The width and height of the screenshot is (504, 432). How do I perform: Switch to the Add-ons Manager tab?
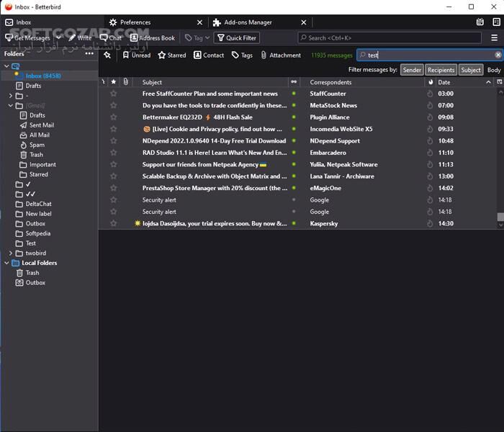coord(248,22)
